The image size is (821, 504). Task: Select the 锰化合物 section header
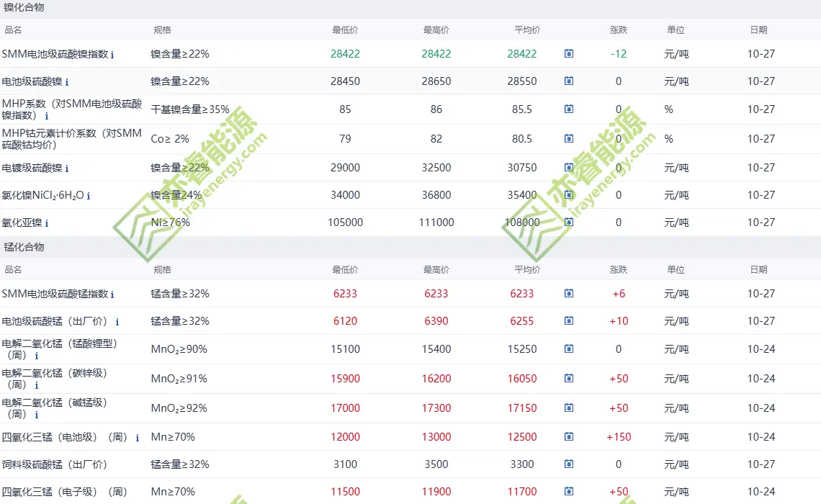[x=24, y=247]
